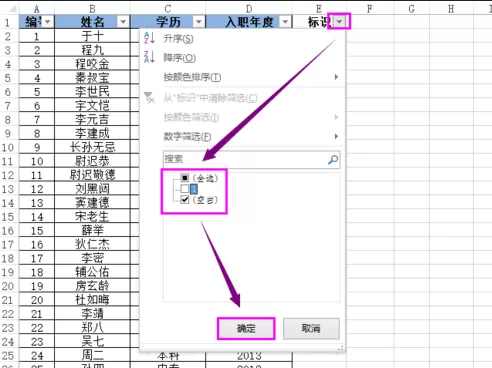Viewport: 492px width, 368px height.
Task: Select column G header
Action: (411, 9)
